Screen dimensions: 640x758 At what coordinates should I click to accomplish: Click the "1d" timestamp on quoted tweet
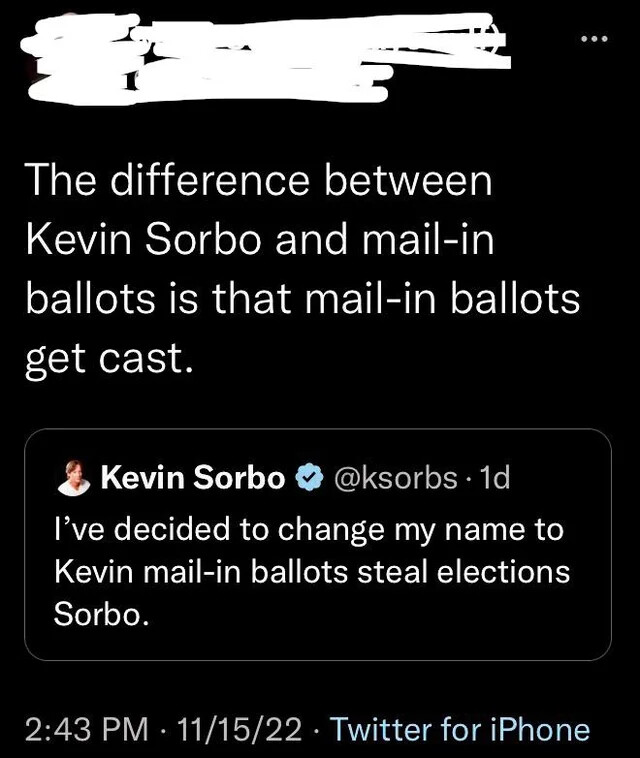pos(494,478)
